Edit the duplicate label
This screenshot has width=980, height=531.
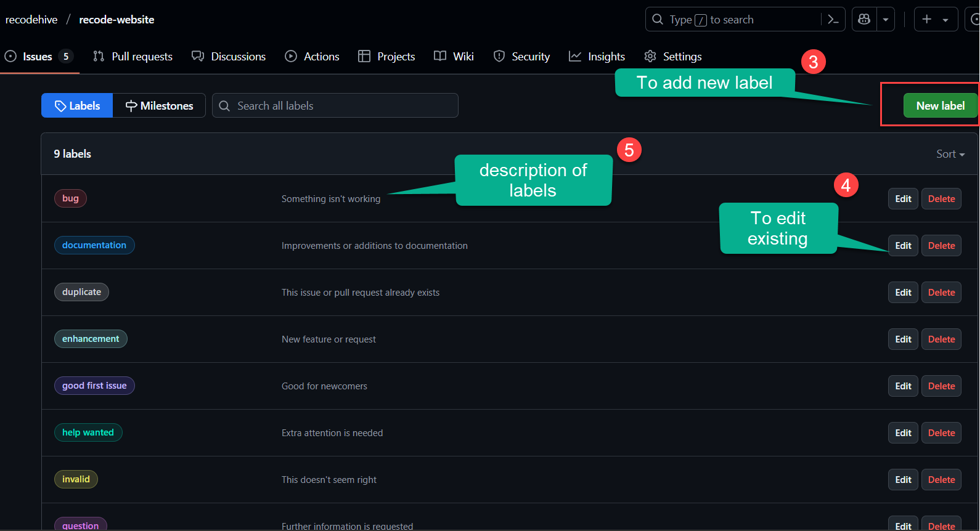(x=903, y=293)
